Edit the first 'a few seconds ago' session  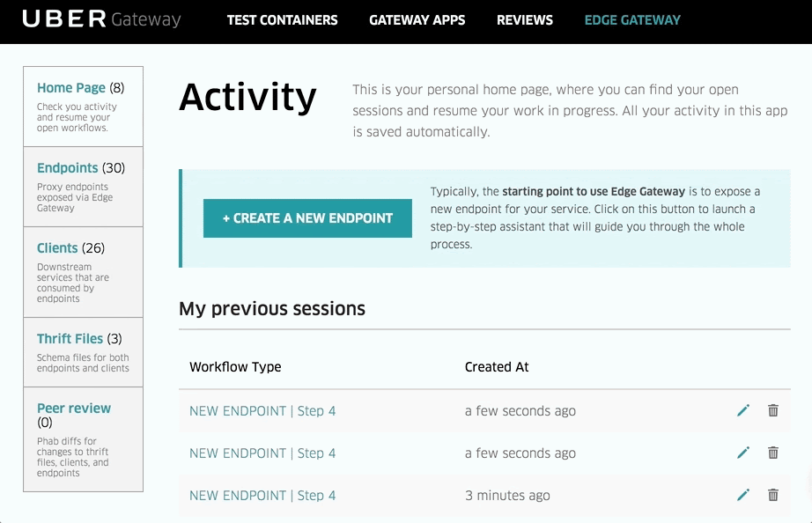pos(743,410)
